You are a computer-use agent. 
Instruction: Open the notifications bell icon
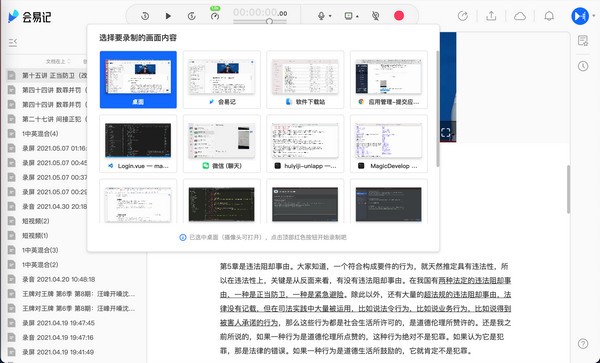pos(549,16)
